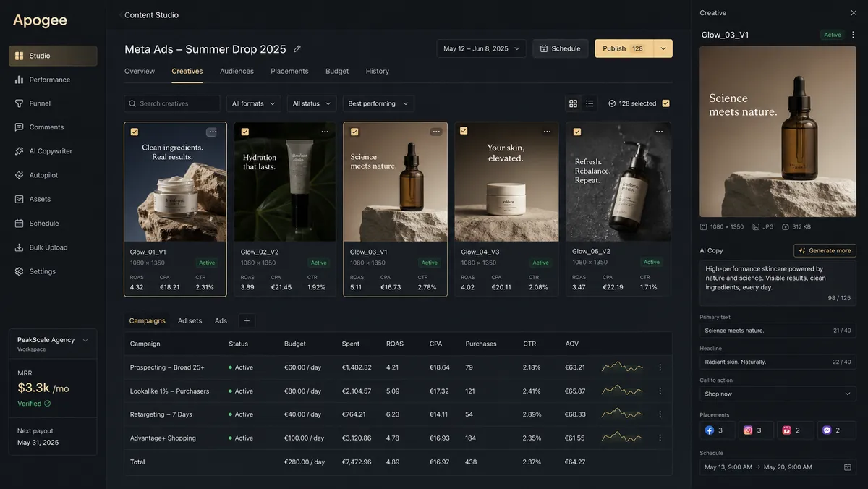Screen dimensions: 868x489
Task: Open row menu for Lookalike 1% – Purchasers
Action: click(660, 391)
